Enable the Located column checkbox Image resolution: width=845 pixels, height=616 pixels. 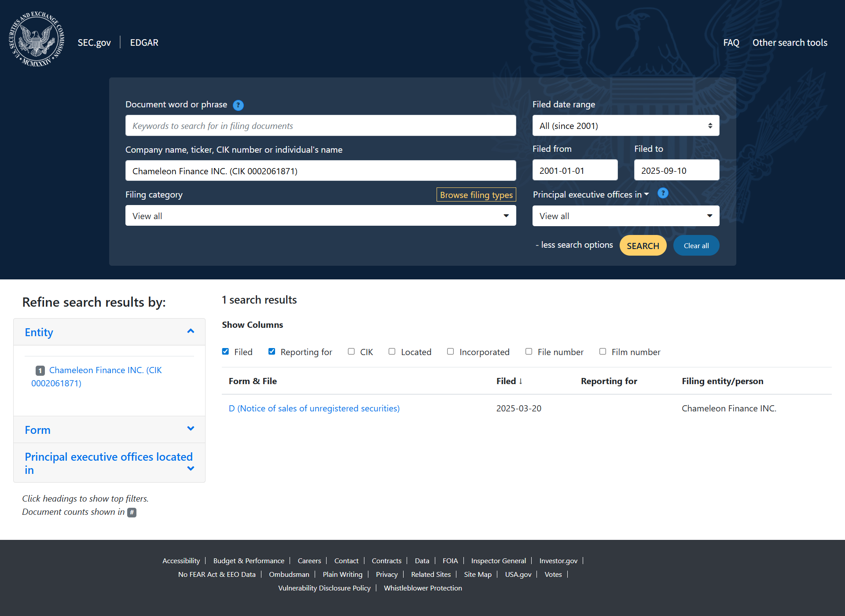(392, 352)
